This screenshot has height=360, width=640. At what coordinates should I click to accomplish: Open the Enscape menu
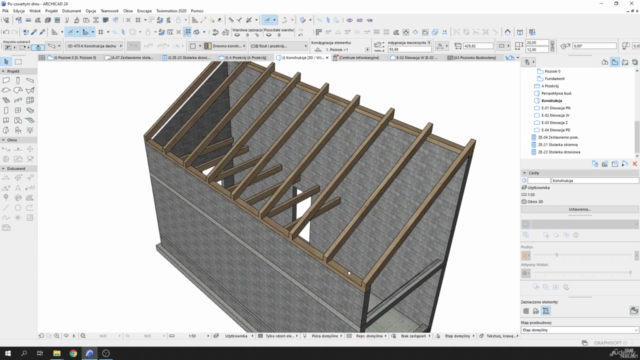coord(144,11)
